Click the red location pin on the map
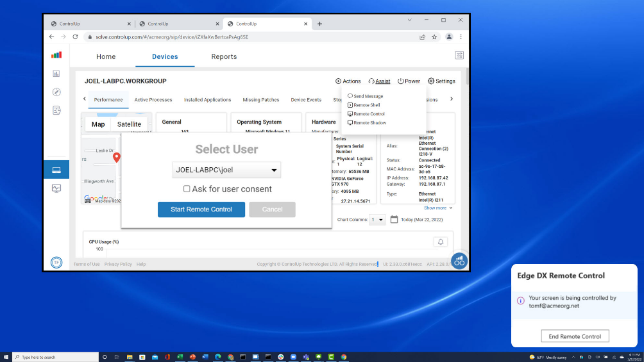The image size is (644, 362). click(117, 157)
